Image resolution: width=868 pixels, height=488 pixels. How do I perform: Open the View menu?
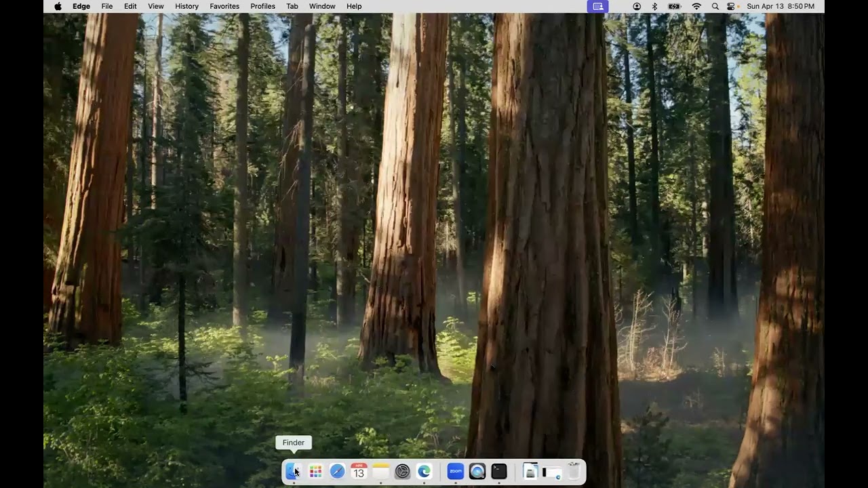(156, 6)
